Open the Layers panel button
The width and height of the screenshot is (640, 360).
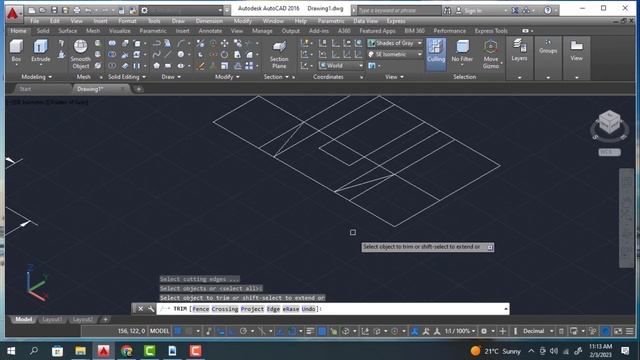click(x=519, y=51)
